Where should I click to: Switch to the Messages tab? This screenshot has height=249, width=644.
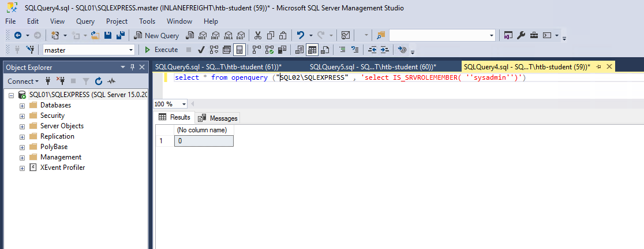click(218, 118)
